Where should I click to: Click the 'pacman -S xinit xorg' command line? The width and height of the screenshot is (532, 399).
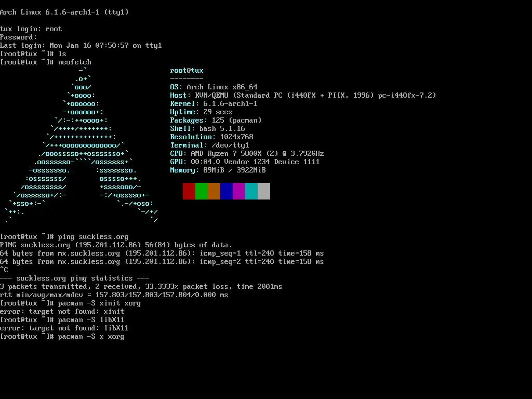71,303
